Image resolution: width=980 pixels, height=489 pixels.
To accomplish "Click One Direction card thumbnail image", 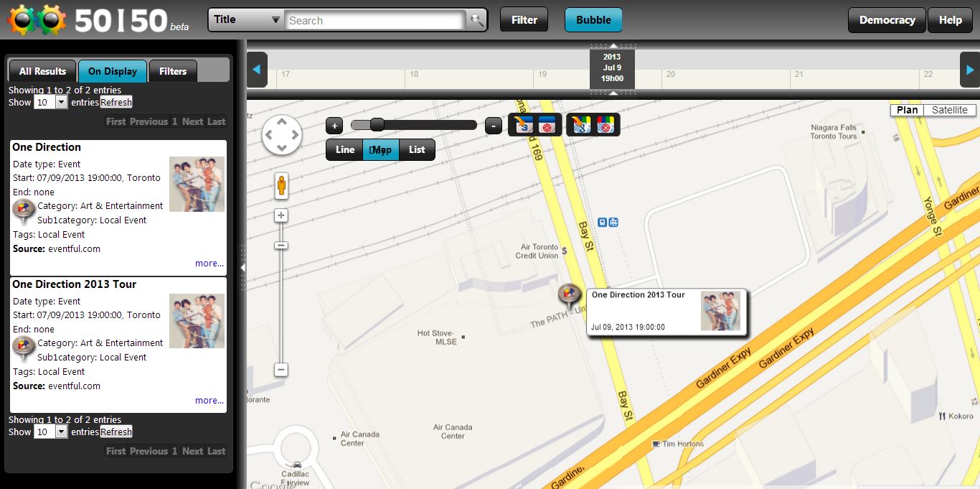I will [197, 184].
